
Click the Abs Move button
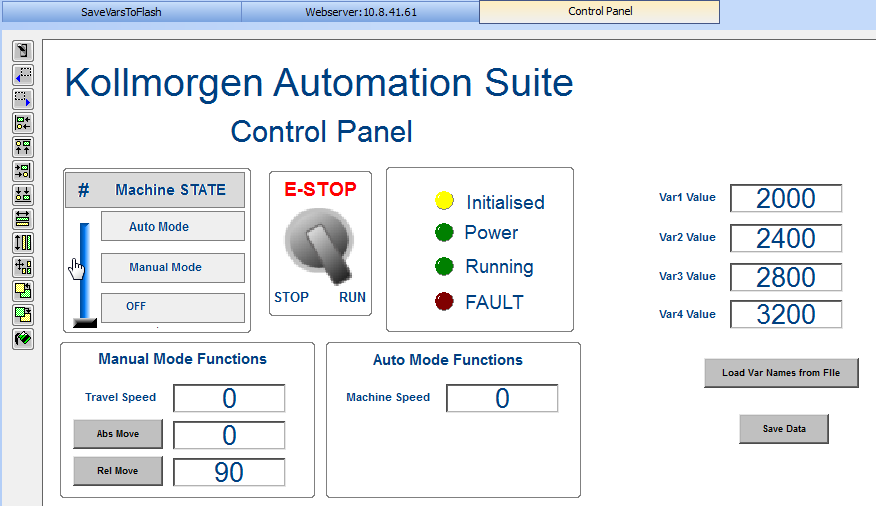click(x=118, y=434)
